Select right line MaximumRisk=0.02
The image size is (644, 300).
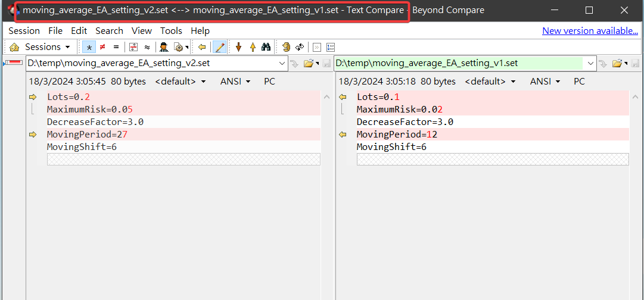[492, 110]
